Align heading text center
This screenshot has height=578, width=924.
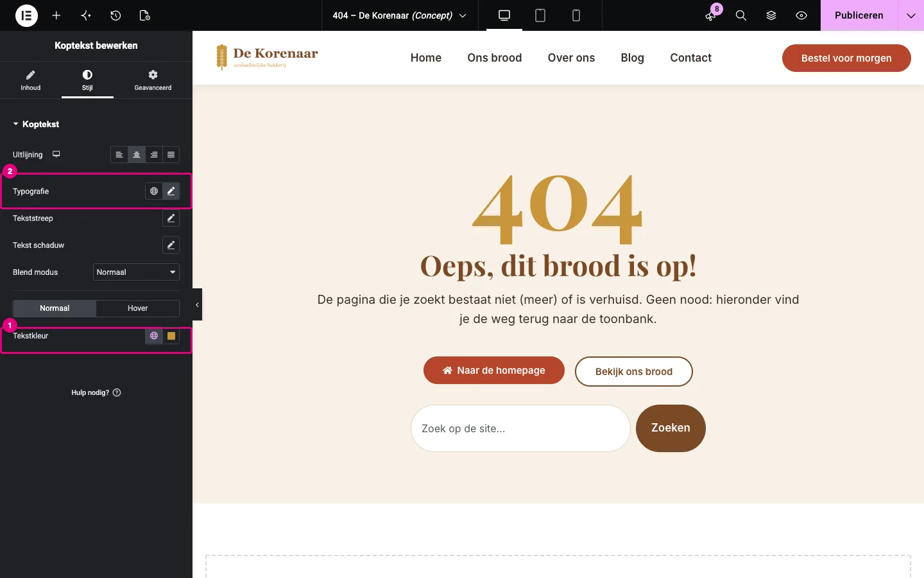[137, 155]
